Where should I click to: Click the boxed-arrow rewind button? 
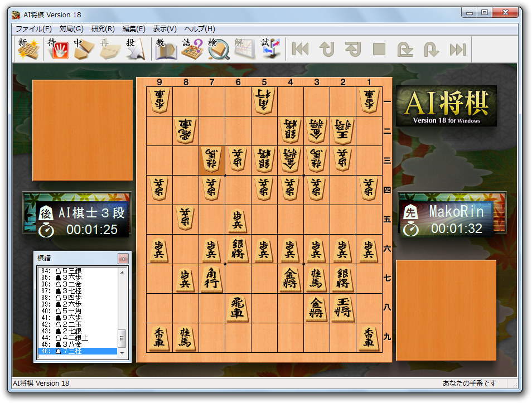(353, 49)
